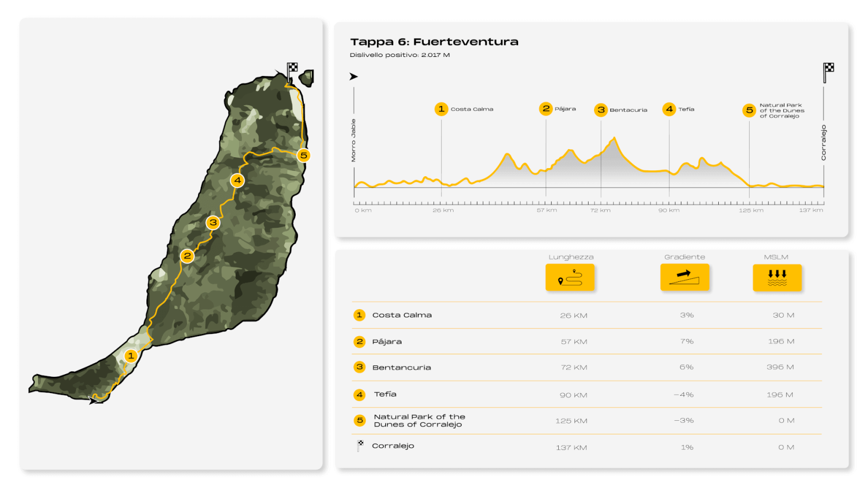
Task: Click the Costa Calma marker on elevation profile
Action: [x=441, y=109]
